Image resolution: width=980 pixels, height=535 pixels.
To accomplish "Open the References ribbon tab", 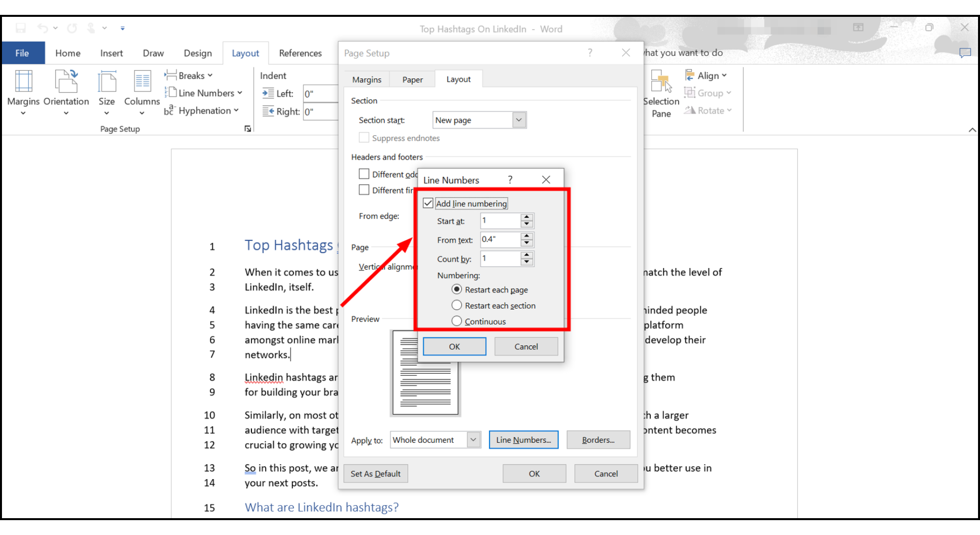I will [x=300, y=53].
